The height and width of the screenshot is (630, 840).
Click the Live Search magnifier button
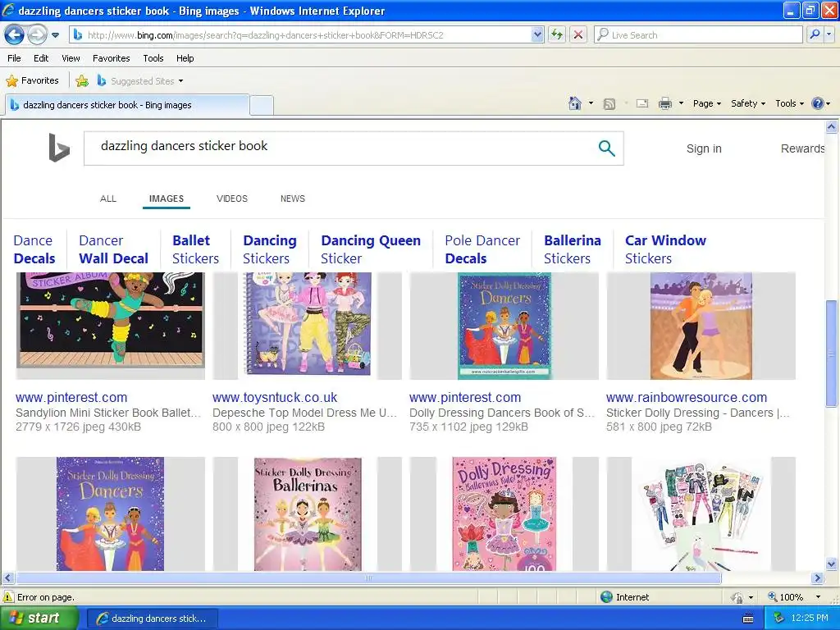(x=815, y=34)
